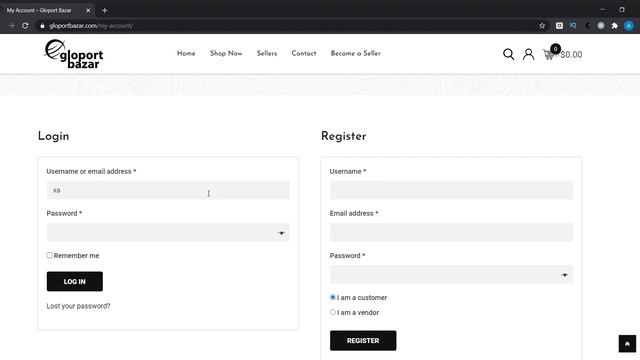Bookmark this page with the star icon
Viewport: 640px width, 360px height.
coord(542,26)
